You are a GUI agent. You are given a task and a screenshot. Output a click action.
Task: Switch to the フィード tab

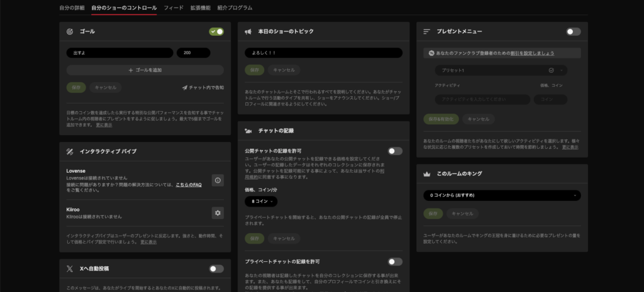click(173, 8)
